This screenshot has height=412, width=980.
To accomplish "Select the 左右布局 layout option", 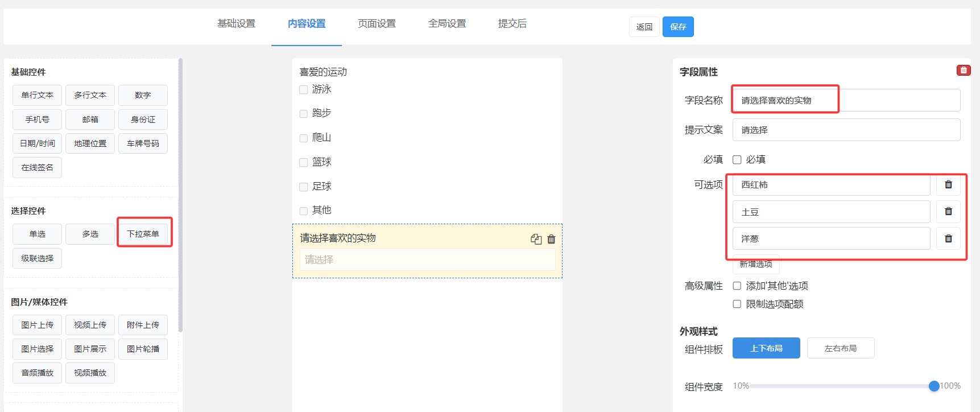I will [841, 348].
